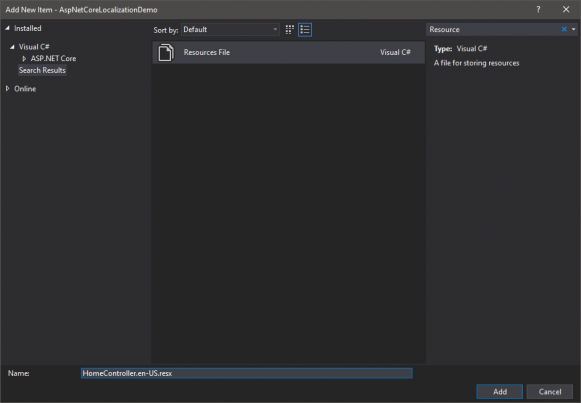Screen dimensions: 581x403
Task: Collapse the Visual C# node arrow
Action: (12, 47)
